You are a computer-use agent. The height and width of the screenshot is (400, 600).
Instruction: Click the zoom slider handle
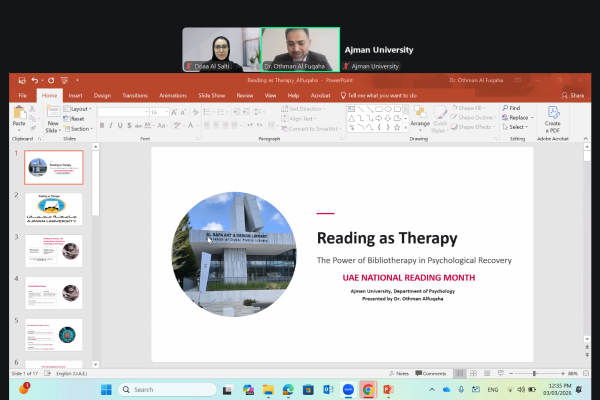[534, 373]
